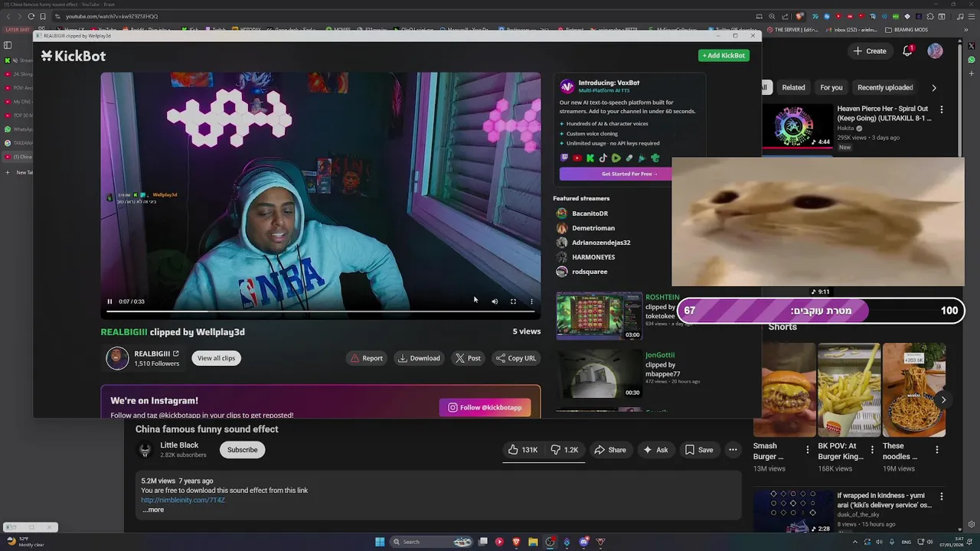Seek the KickBot clip progress bar

(320, 311)
